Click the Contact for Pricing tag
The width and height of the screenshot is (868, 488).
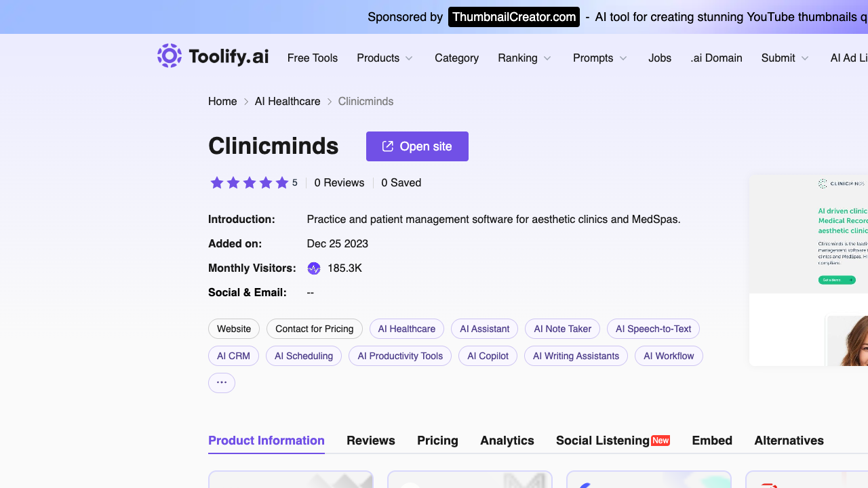click(315, 329)
